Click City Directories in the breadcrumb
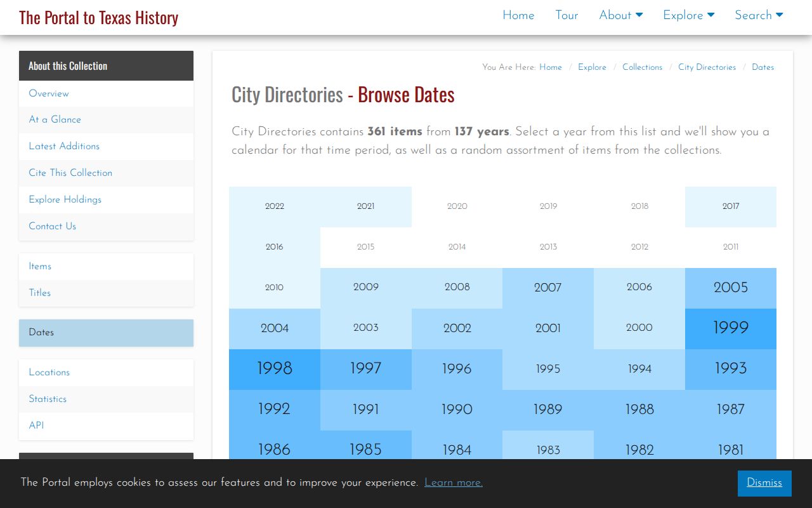 point(707,67)
